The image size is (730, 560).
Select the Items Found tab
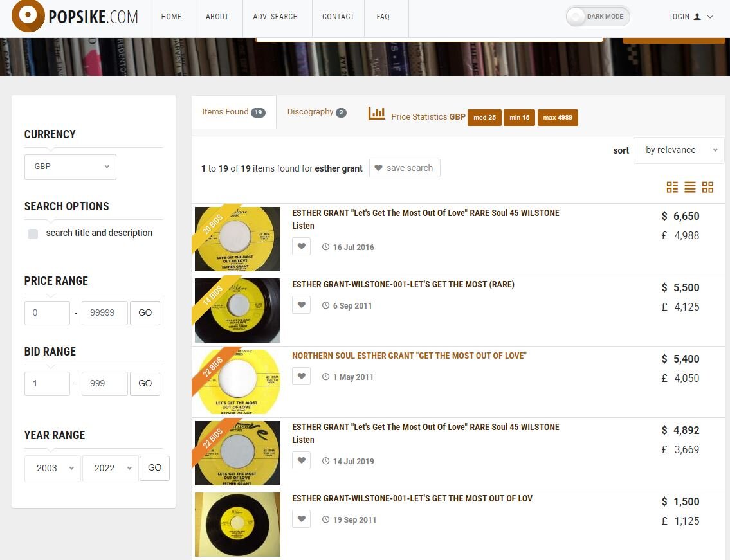click(x=233, y=112)
